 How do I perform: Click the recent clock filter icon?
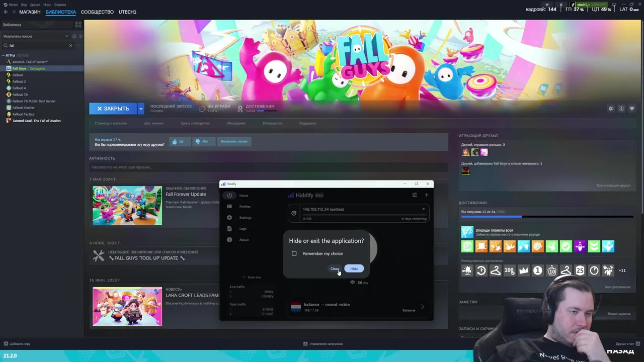point(74,36)
